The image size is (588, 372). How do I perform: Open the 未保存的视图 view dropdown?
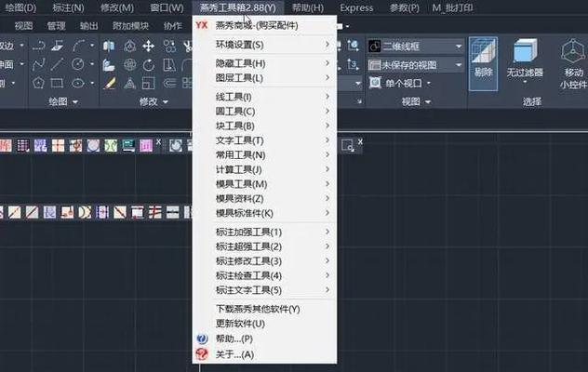coord(416,65)
